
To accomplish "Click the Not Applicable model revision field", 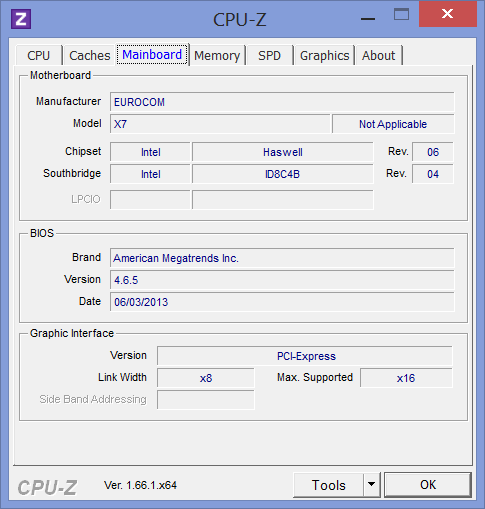I will point(393,124).
